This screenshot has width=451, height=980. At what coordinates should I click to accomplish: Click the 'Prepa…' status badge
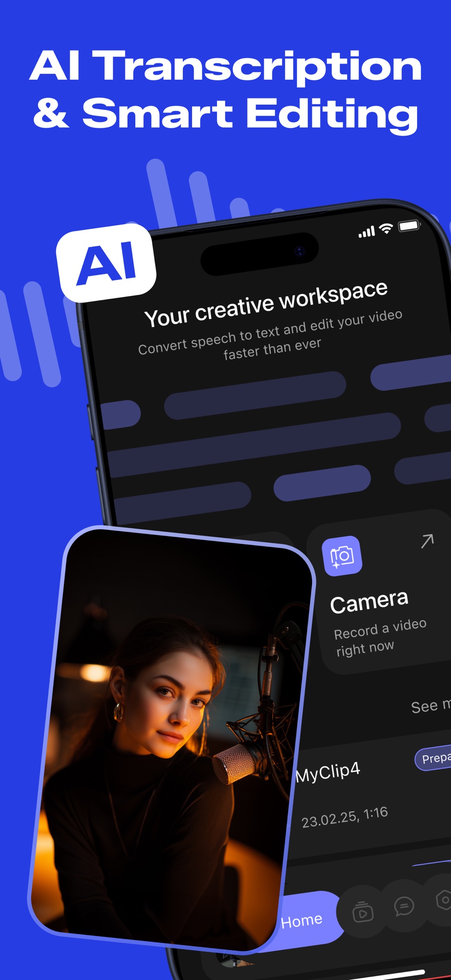(x=433, y=758)
